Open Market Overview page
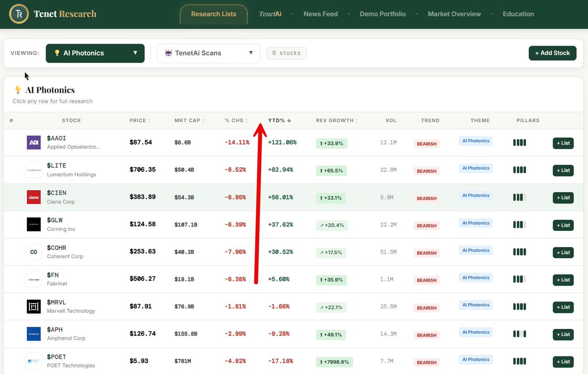Image resolution: width=588 pixels, height=374 pixels. click(x=454, y=14)
